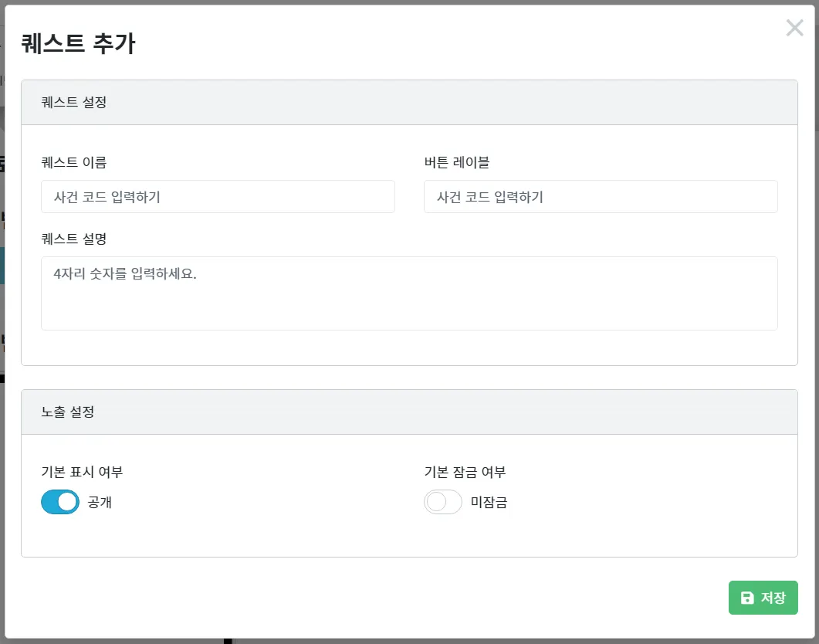819x644 pixels.
Task: Click the 기본 잠금 여부 label
Action: coord(465,472)
